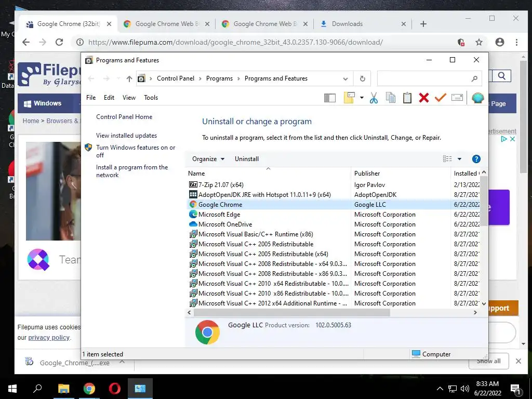
Task: Click Install a program from the network
Action: coord(132,171)
